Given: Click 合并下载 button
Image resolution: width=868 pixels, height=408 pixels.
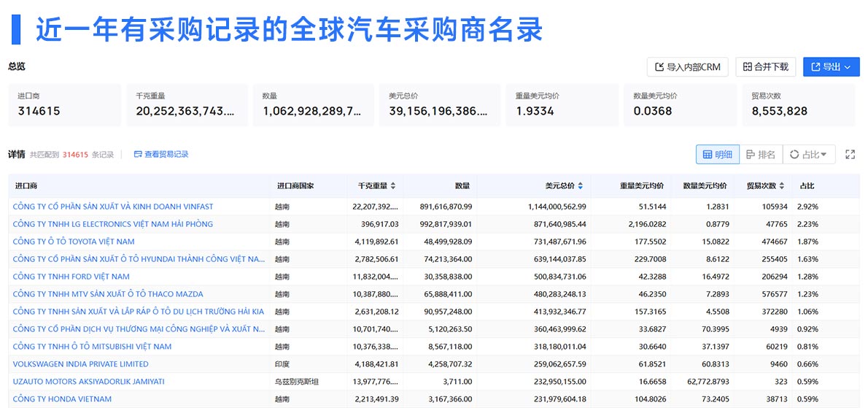Looking at the screenshot, I should point(766,67).
